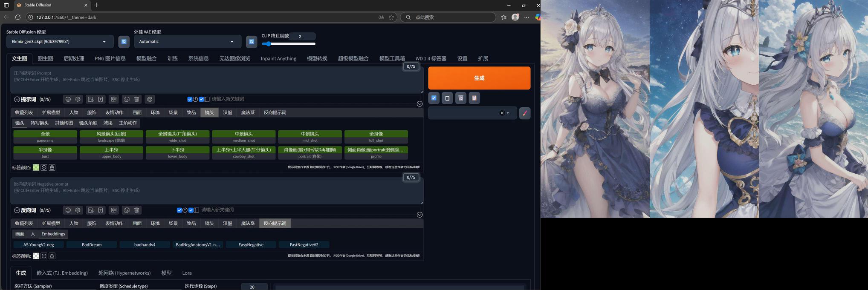Click the wastebasket clear-prompt icon under Generate
This screenshot has height=290, width=868.
click(x=460, y=98)
